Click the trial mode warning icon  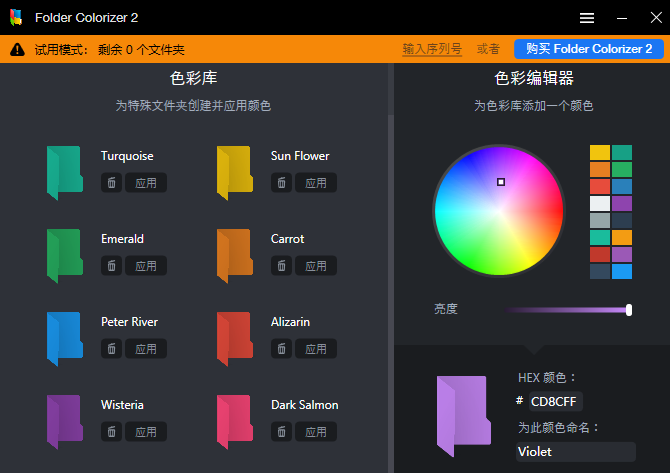pos(18,50)
